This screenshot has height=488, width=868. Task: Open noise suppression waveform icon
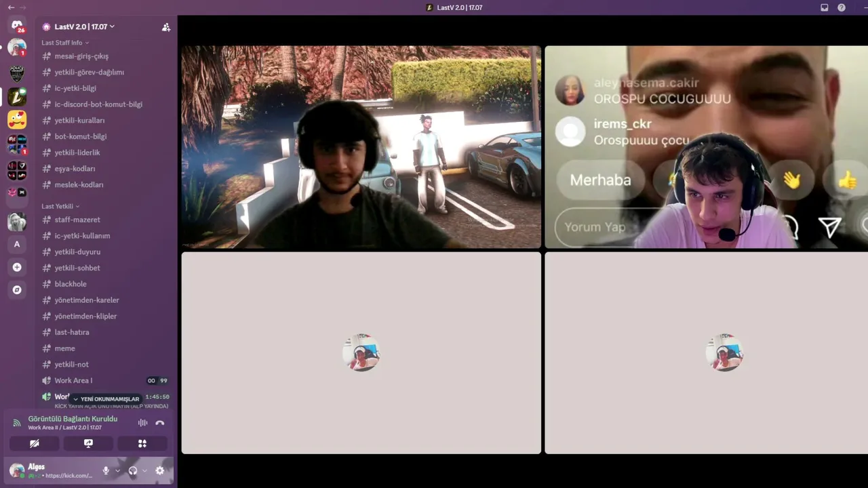(x=142, y=423)
